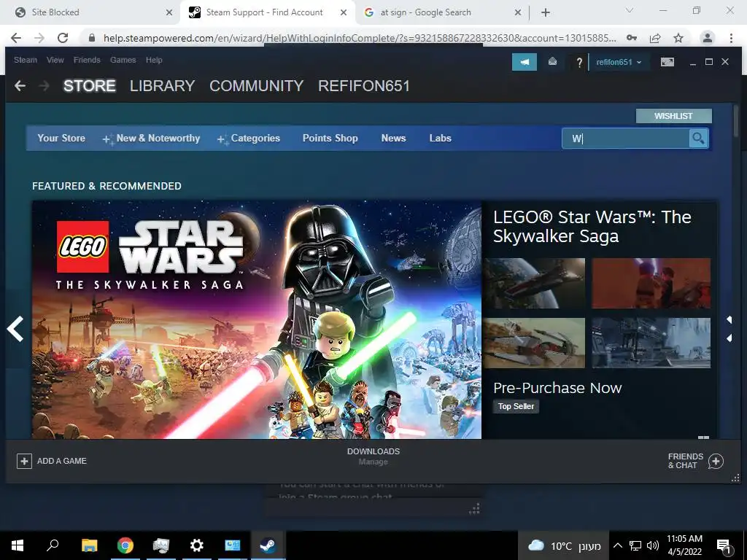
Task: Open the Your Store link
Action: click(x=61, y=138)
